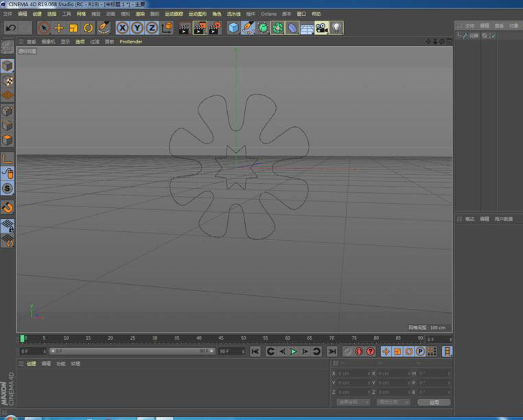Open the first viewport menu item
This screenshot has height=420, width=523.
click(32, 42)
